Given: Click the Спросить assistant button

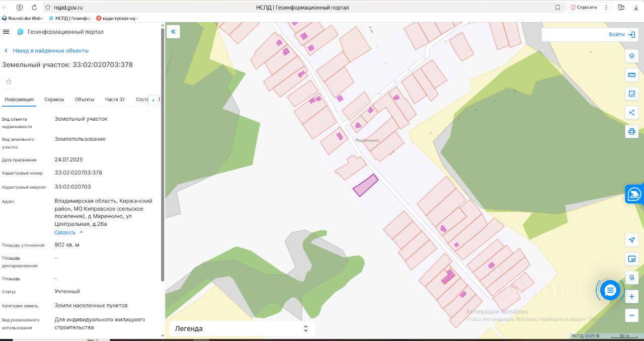Looking at the screenshot, I should tap(583, 7).
